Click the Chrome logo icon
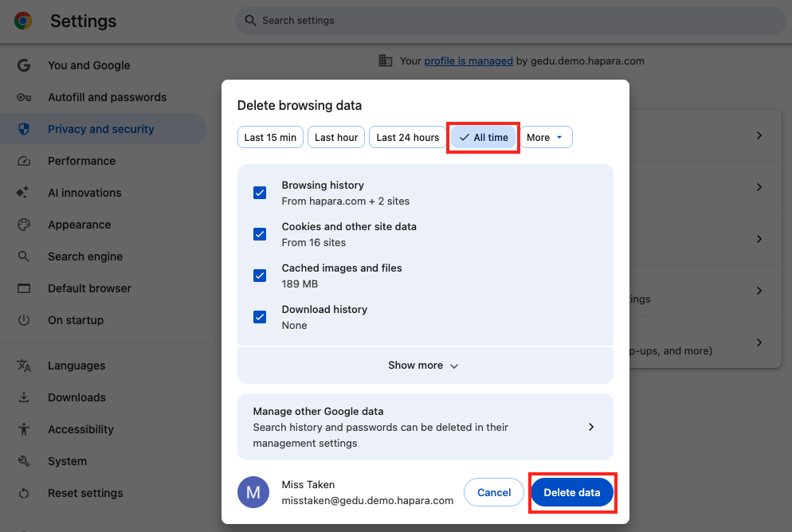The image size is (792, 532). 23,21
